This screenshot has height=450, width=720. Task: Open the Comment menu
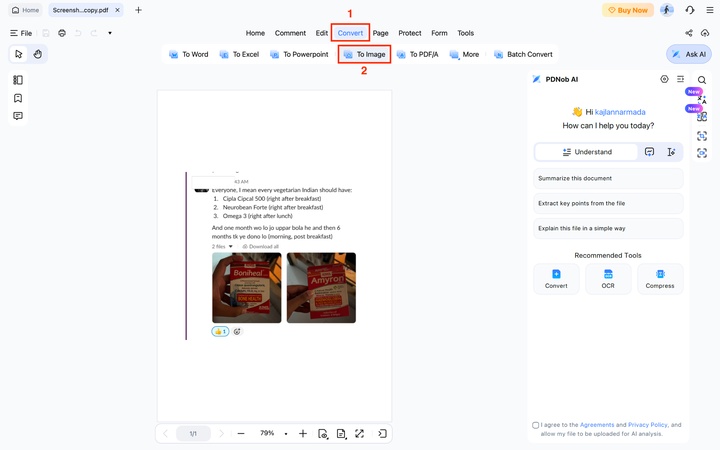(290, 33)
